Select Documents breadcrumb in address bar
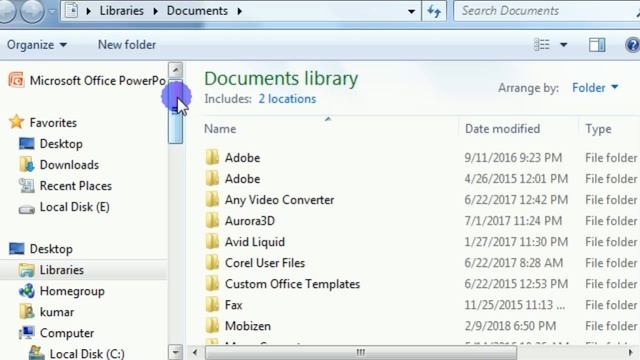640x360 pixels. pos(197,11)
